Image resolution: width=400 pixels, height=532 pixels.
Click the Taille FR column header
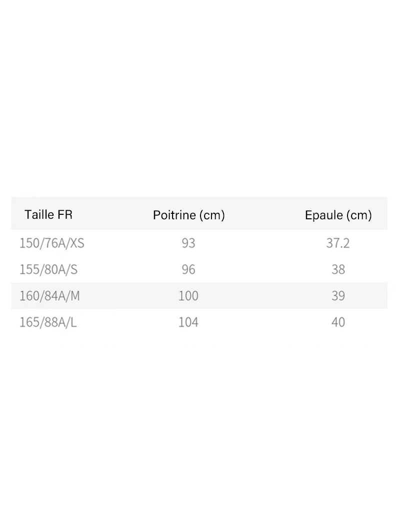pyautogui.click(x=48, y=215)
